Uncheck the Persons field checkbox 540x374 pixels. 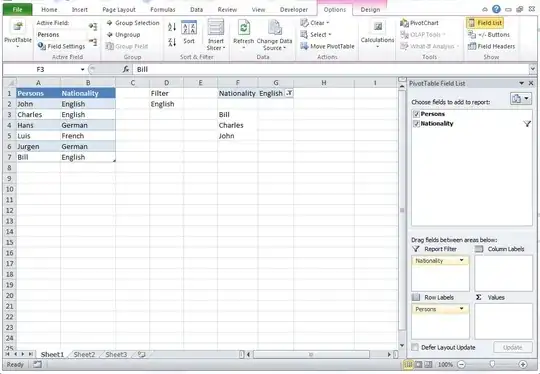coord(416,114)
